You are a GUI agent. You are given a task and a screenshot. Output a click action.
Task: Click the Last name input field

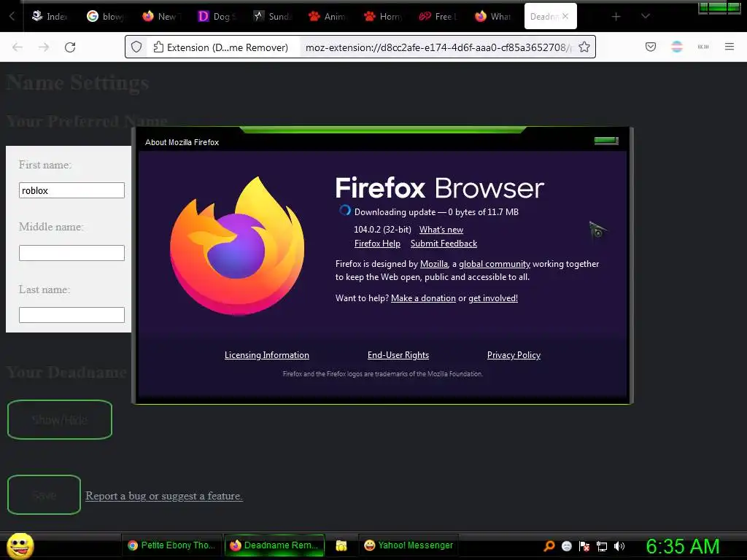(x=71, y=315)
